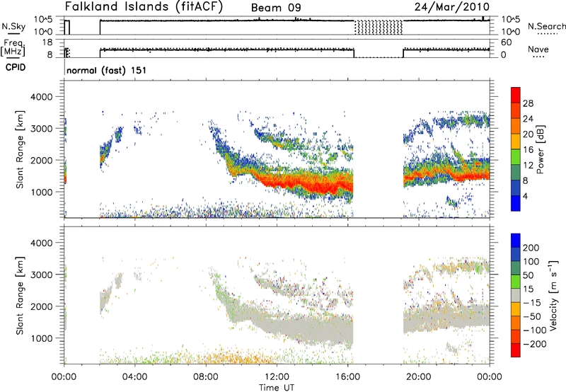
Task: Click the '28' label on the power colorbar
Action: 528,103
